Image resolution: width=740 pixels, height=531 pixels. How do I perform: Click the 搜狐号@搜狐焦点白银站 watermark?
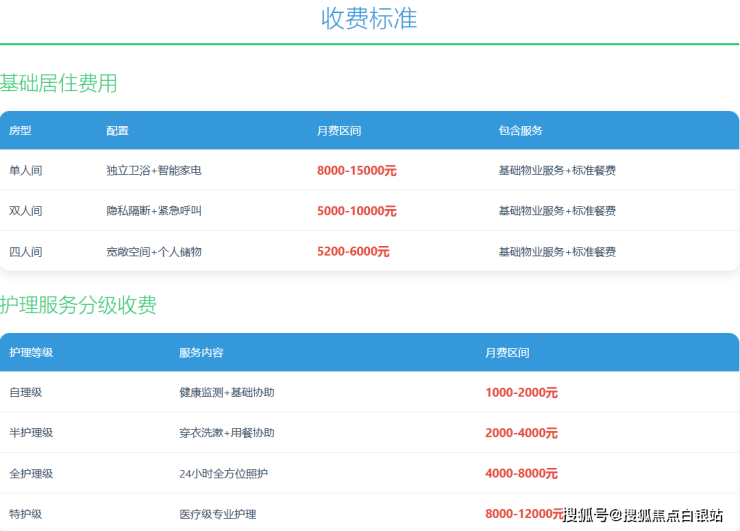tap(642, 515)
